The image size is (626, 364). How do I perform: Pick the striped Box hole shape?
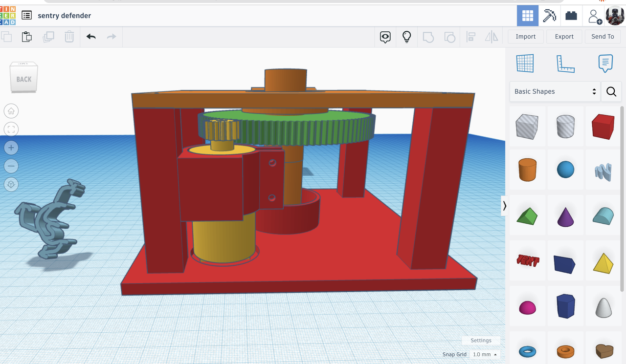[527, 127]
